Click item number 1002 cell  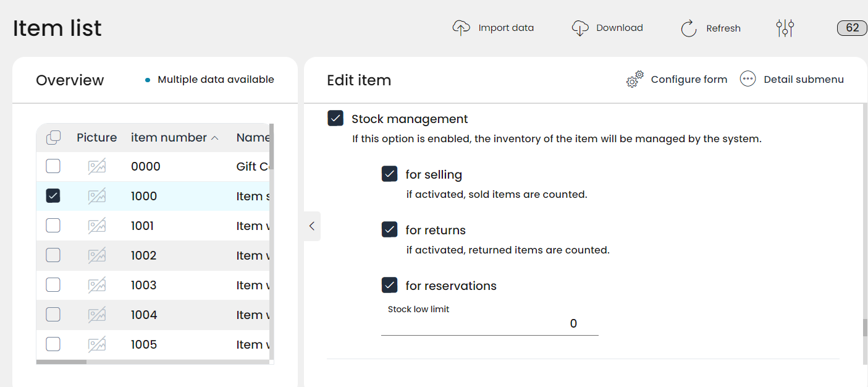pyautogui.click(x=143, y=255)
